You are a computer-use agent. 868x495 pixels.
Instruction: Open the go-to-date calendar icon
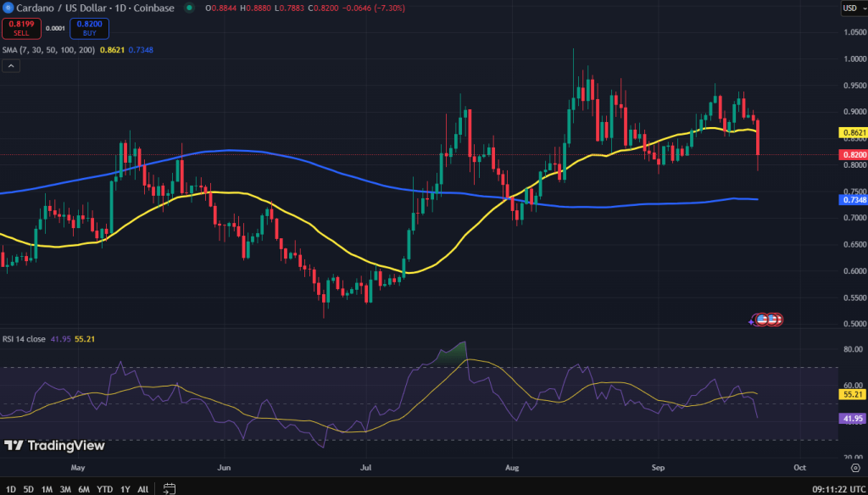point(170,489)
